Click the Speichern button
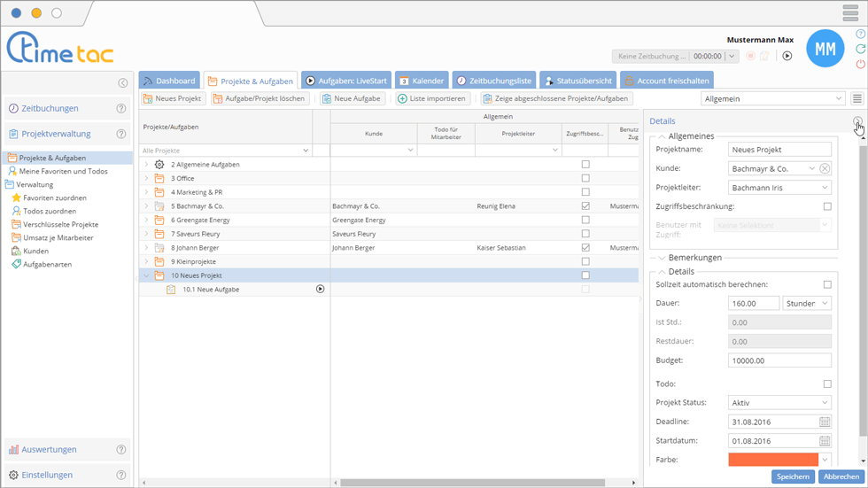This screenshot has width=868, height=488. (x=792, y=476)
